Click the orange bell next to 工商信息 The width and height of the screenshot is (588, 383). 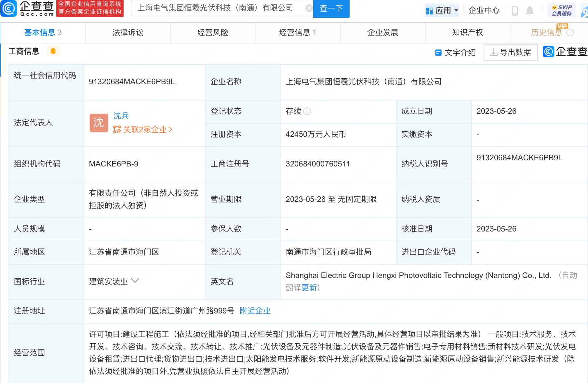tap(53, 51)
